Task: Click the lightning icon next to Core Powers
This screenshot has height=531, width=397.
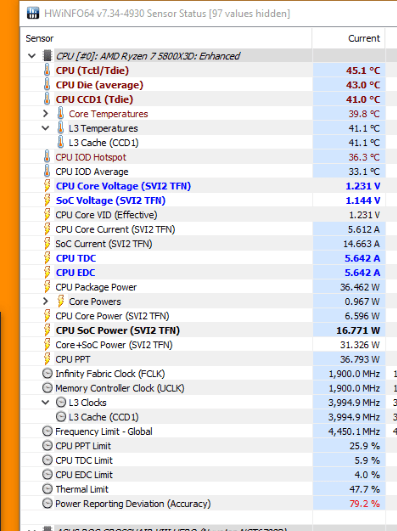Action: [61, 301]
